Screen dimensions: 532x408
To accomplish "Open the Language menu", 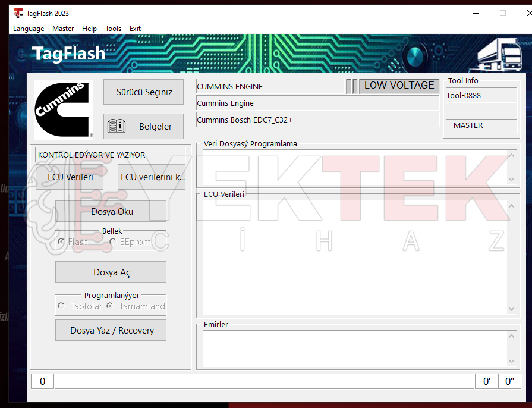I will click(29, 29).
